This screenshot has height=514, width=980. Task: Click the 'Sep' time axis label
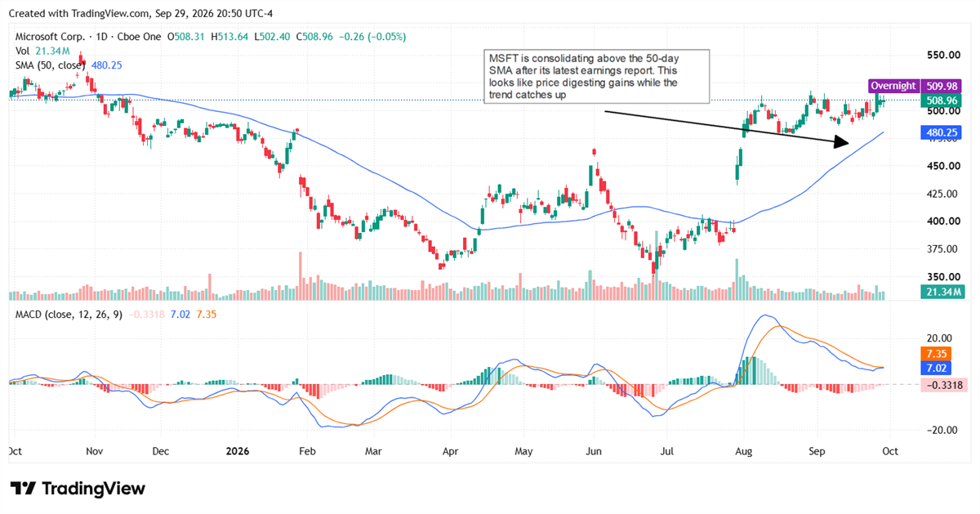817,451
